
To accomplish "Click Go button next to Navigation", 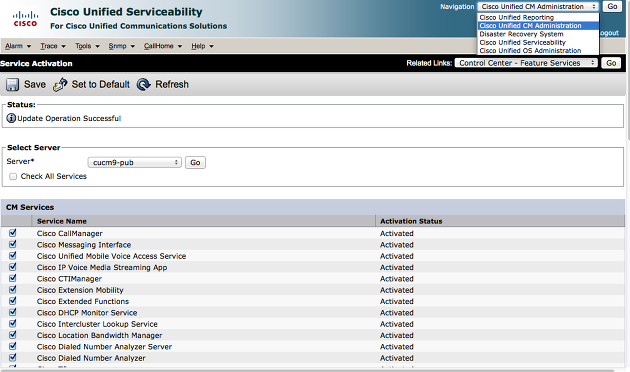I will click(x=612, y=6).
